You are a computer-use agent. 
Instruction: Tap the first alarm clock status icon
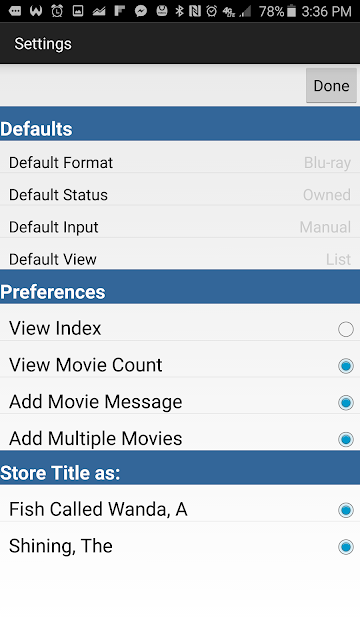(57, 11)
